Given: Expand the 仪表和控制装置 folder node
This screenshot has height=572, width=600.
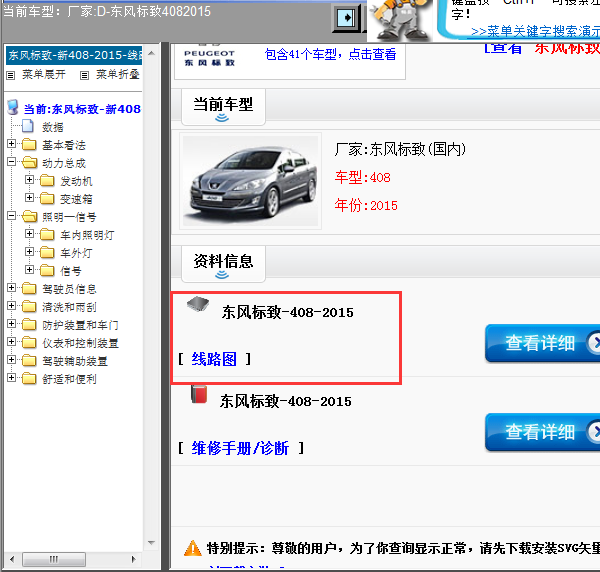Looking at the screenshot, I should (x=11, y=342).
